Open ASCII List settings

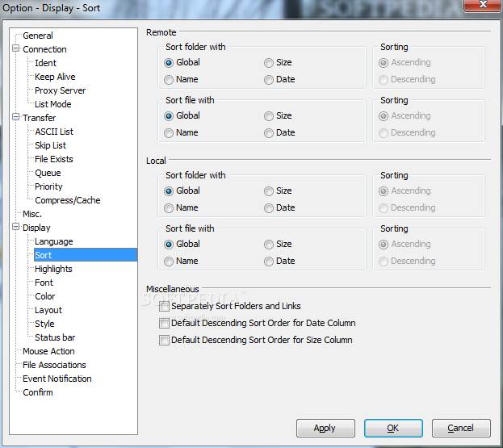[x=54, y=132]
